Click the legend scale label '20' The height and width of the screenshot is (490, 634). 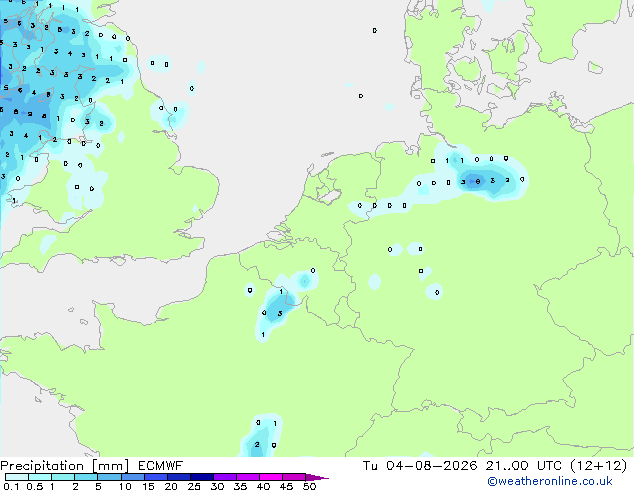pyautogui.click(x=171, y=486)
